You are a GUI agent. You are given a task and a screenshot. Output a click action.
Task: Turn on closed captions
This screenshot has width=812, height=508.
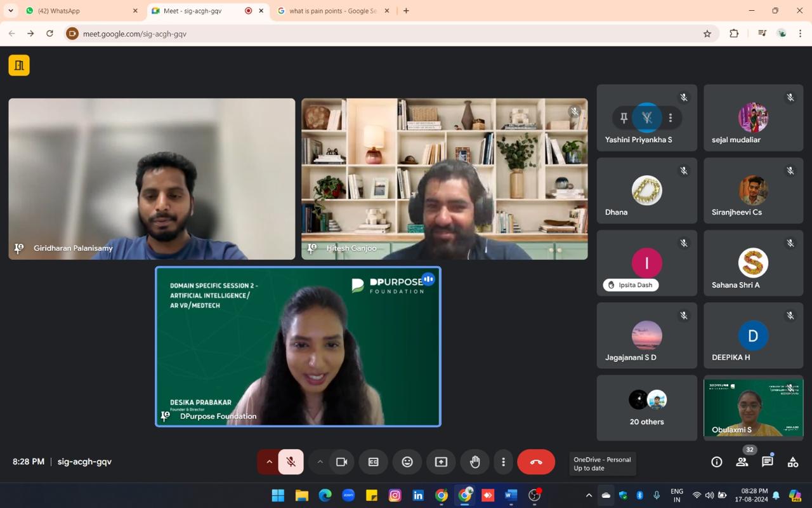tap(373, 462)
